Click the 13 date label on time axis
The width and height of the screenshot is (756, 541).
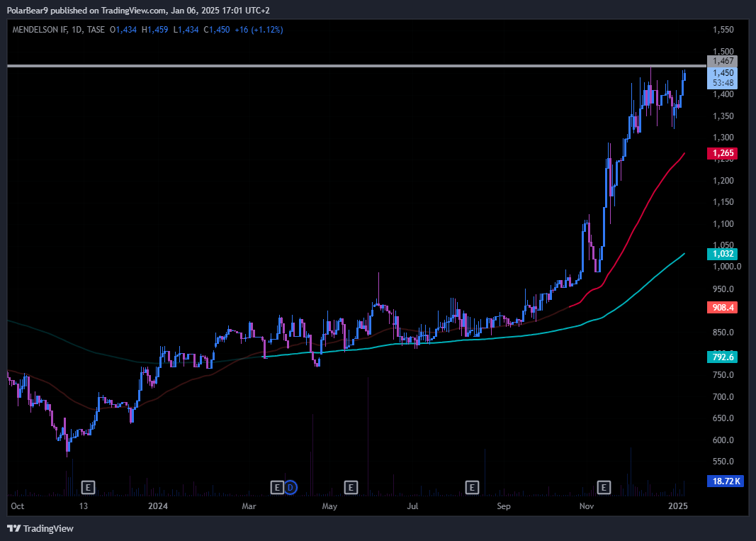coord(84,506)
